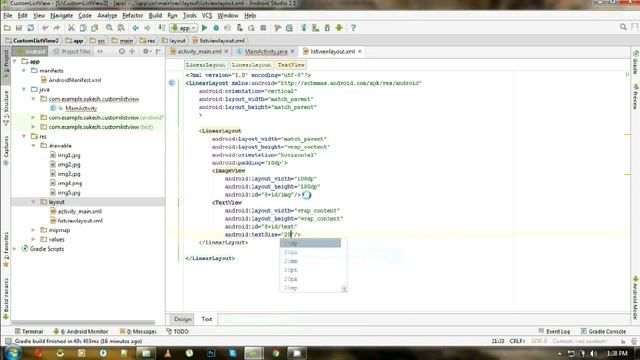Screen dimensions: 640x360
Task: Switch to the activity_main.xml editor tab
Action: pyautogui.click(x=199, y=51)
